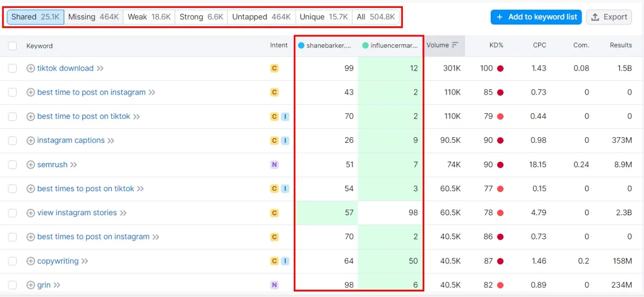
Task: Click plus icon next to 'semrush' keyword
Action: 30,164
